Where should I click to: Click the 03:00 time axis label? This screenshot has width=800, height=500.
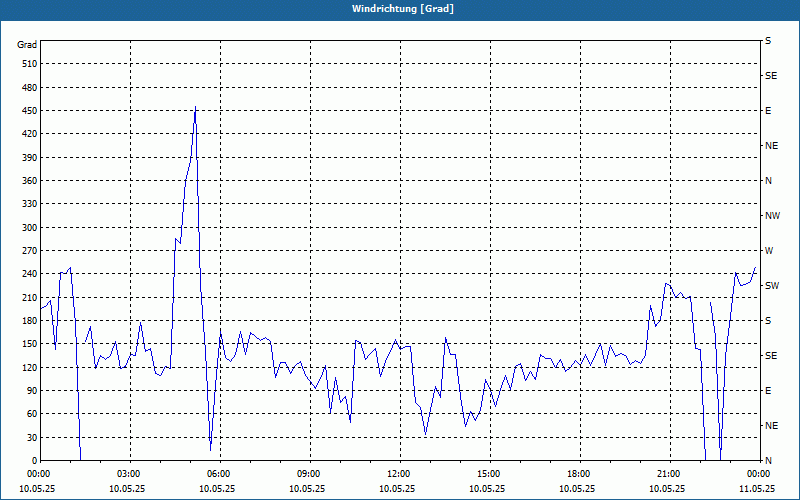point(129,474)
